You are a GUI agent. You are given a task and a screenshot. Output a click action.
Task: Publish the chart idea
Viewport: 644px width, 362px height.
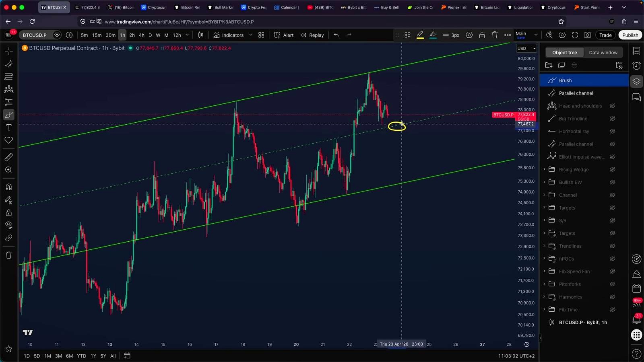[x=630, y=35]
